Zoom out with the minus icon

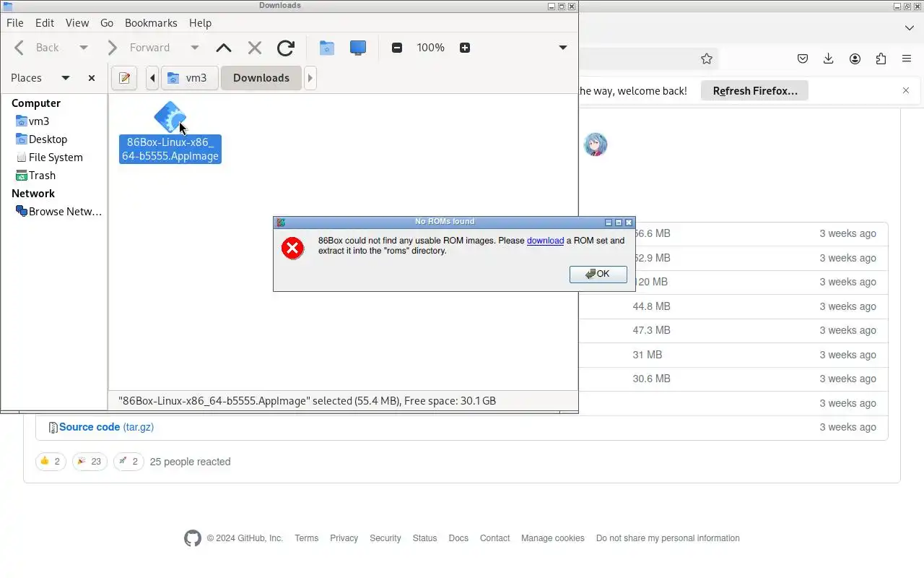click(397, 48)
